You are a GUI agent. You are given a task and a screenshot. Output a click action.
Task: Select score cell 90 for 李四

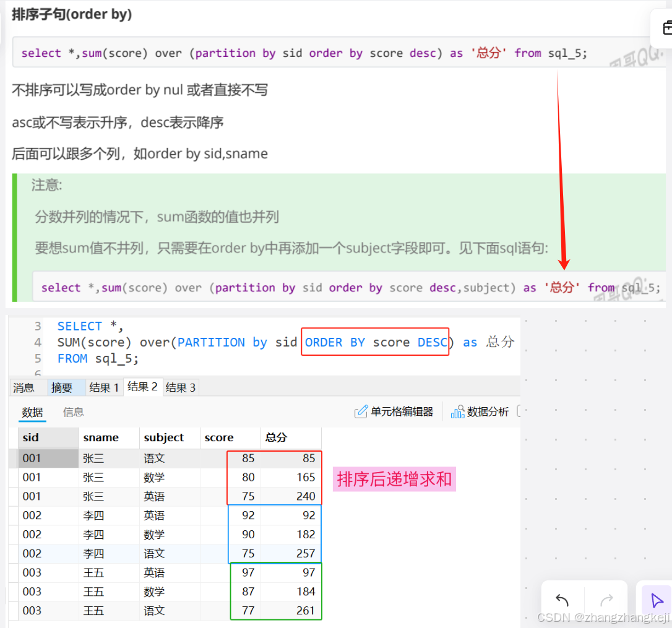tap(230, 534)
